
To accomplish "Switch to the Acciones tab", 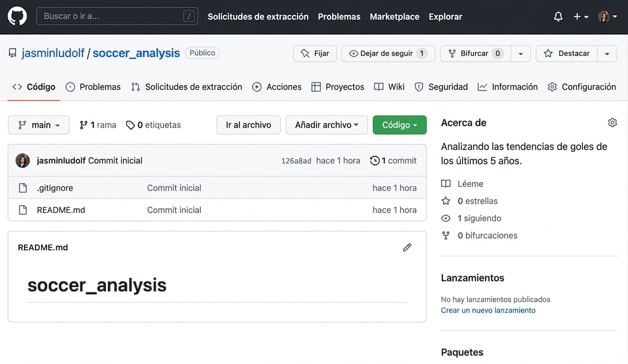I will 277,87.
